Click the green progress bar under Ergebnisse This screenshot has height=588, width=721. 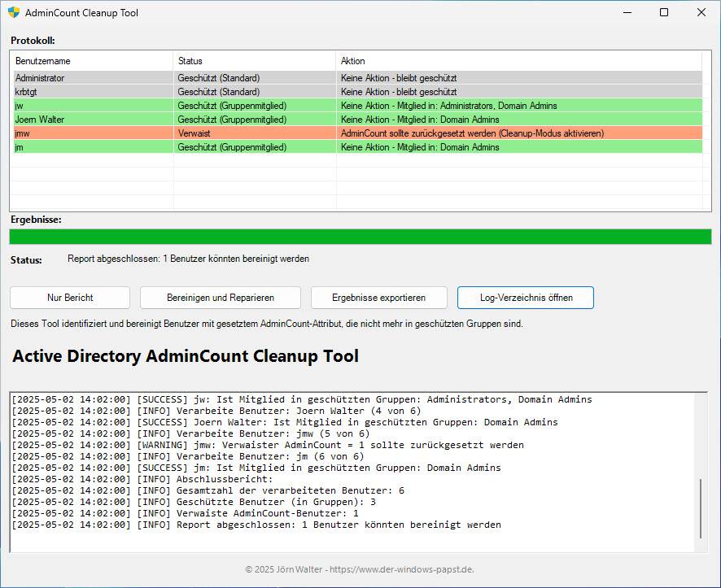(360, 237)
